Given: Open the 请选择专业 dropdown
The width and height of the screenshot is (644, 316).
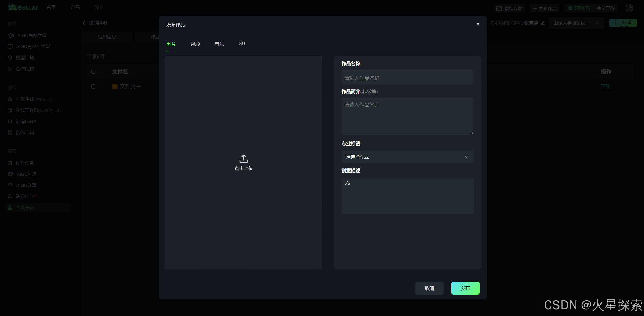Looking at the screenshot, I should pos(407,157).
